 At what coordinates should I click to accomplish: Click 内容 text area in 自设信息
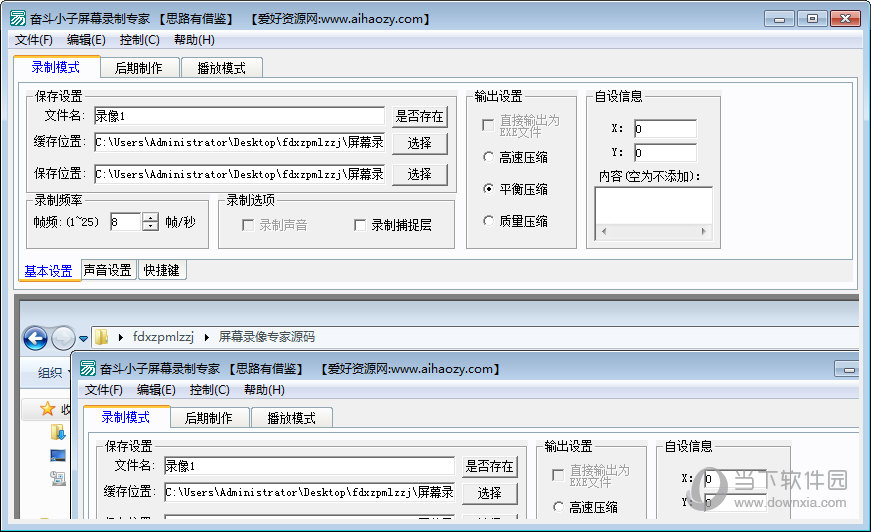pos(654,206)
